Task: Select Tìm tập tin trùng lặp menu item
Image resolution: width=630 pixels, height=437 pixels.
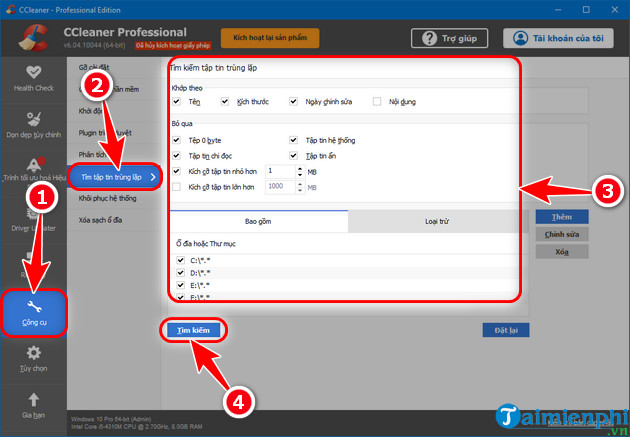Action: tap(115, 177)
